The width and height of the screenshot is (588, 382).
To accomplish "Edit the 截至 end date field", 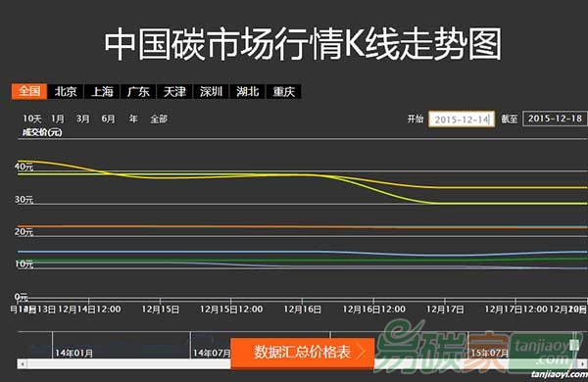I will coord(555,119).
